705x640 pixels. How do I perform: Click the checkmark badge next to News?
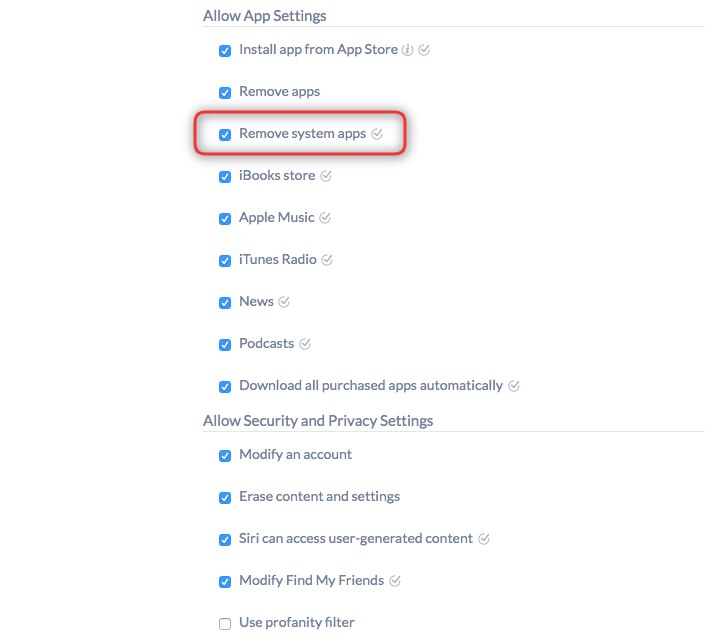tap(284, 302)
